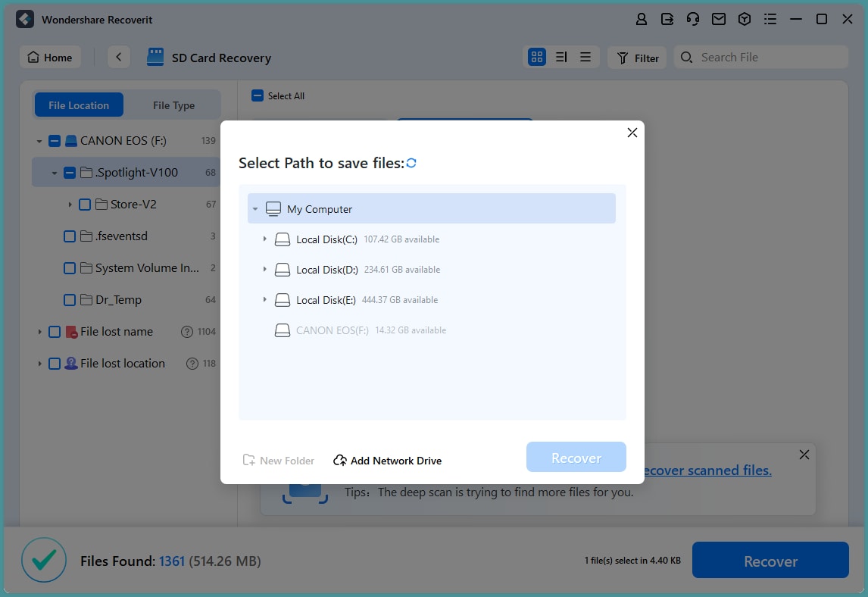Click the File lost location person icon
Image resolution: width=868 pixels, height=597 pixels.
71,364
